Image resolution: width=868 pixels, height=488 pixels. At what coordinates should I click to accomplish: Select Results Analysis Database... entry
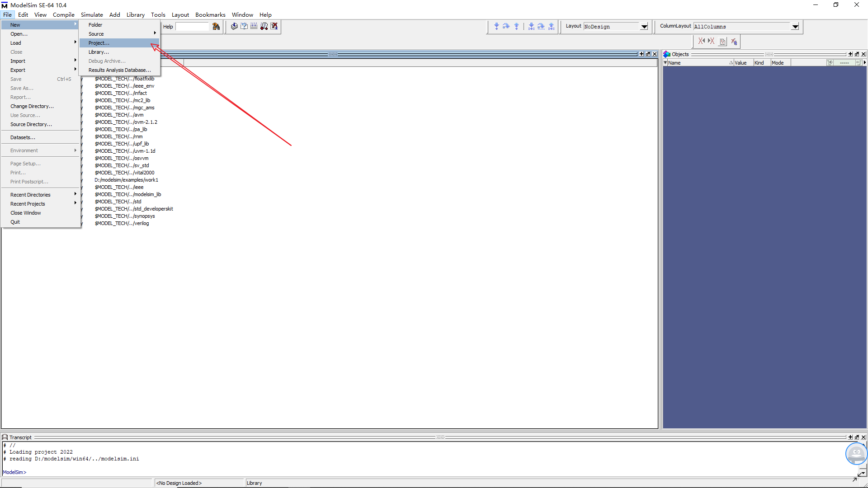tap(119, 70)
